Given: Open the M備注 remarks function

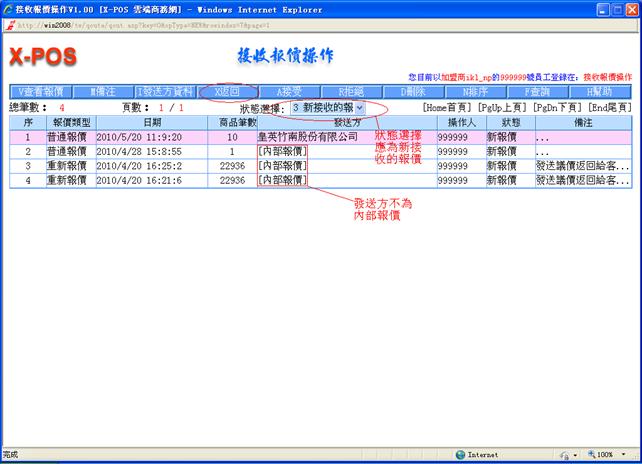Looking at the screenshot, I should 103,91.
